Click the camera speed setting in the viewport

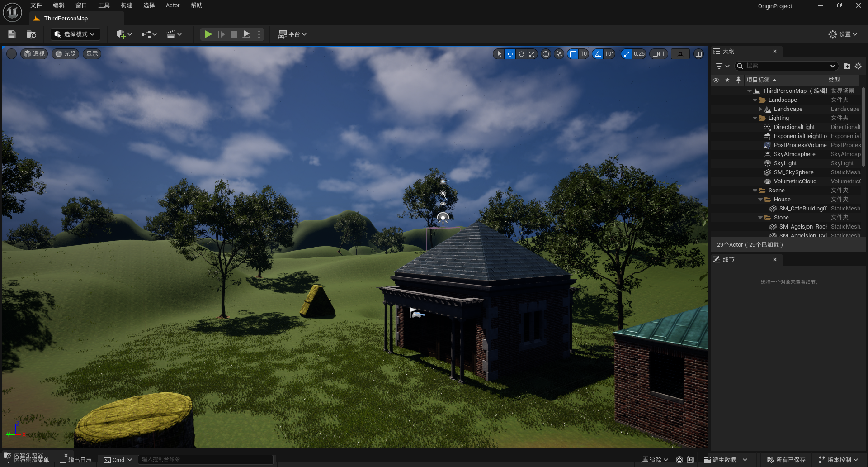pos(658,54)
